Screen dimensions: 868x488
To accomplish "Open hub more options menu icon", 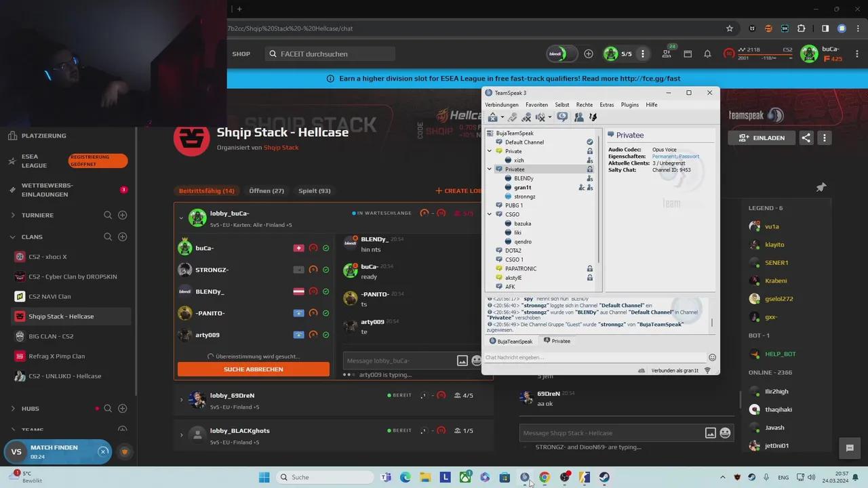I will [x=825, y=138].
